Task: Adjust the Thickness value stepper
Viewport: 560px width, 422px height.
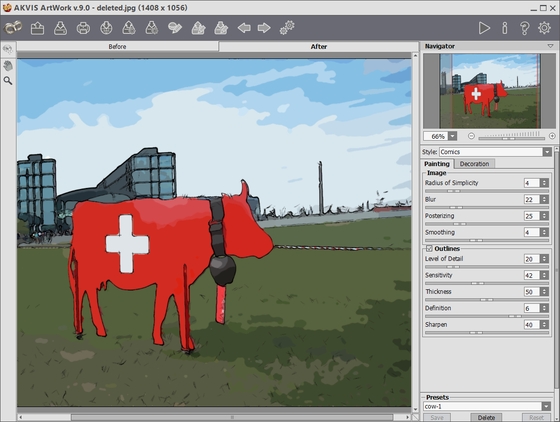Action: (x=544, y=292)
